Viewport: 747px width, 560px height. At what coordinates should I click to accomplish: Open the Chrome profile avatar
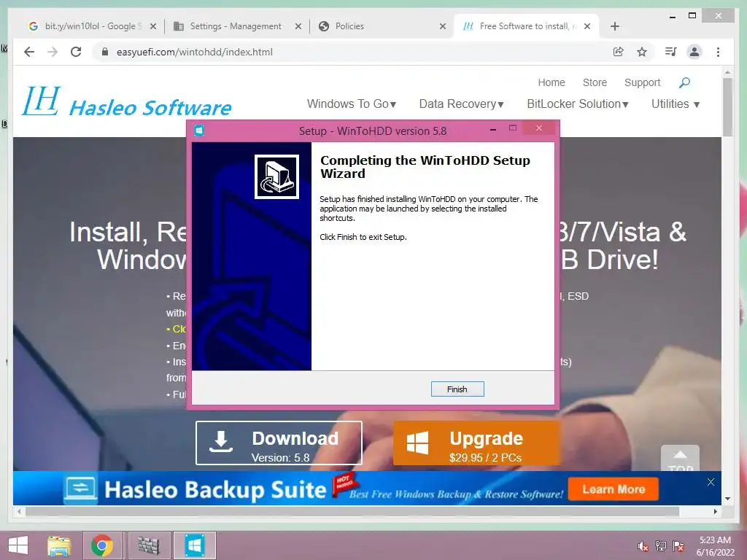(x=694, y=52)
